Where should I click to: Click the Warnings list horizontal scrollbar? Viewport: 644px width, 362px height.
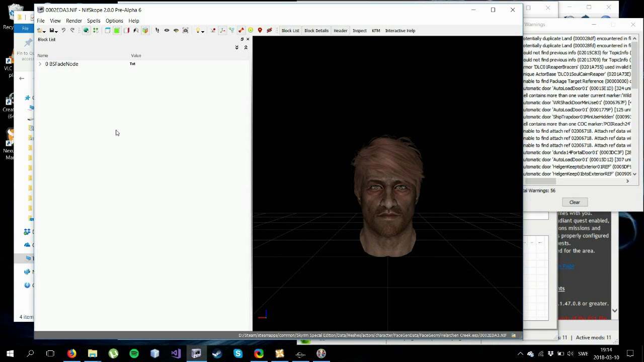578,181
